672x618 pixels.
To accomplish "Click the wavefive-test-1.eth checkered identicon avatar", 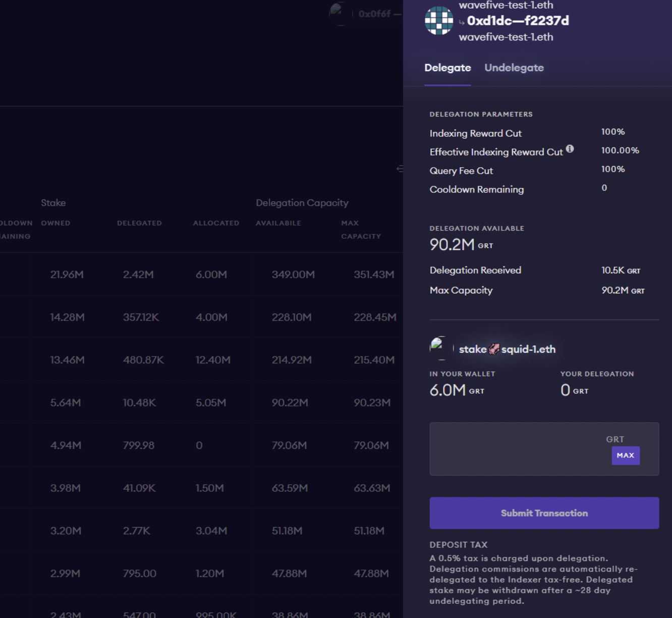I will point(438,21).
